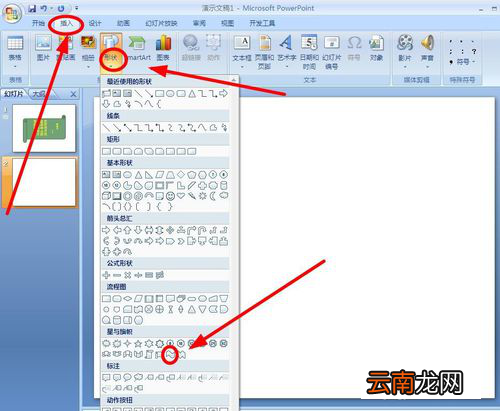Pick the quad arrow in 箭头总汇 section

tap(170, 230)
